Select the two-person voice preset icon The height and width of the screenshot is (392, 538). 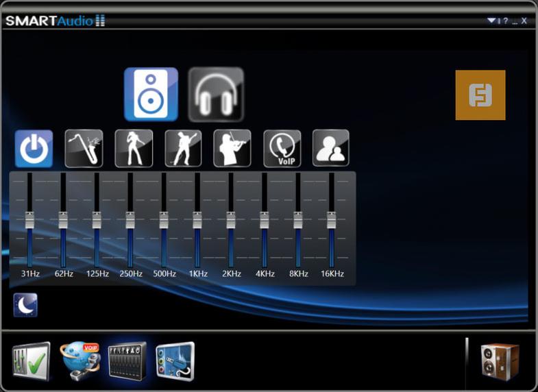[x=331, y=149]
